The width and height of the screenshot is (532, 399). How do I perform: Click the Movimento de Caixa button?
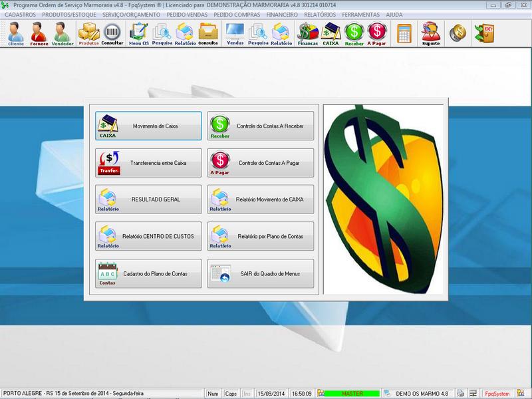coord(148,126)
